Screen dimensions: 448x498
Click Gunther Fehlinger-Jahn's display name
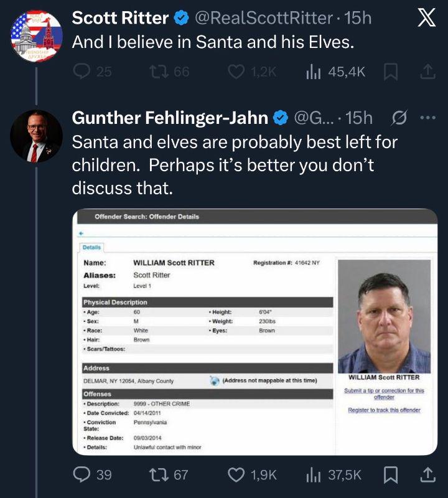tap(170, 118)
